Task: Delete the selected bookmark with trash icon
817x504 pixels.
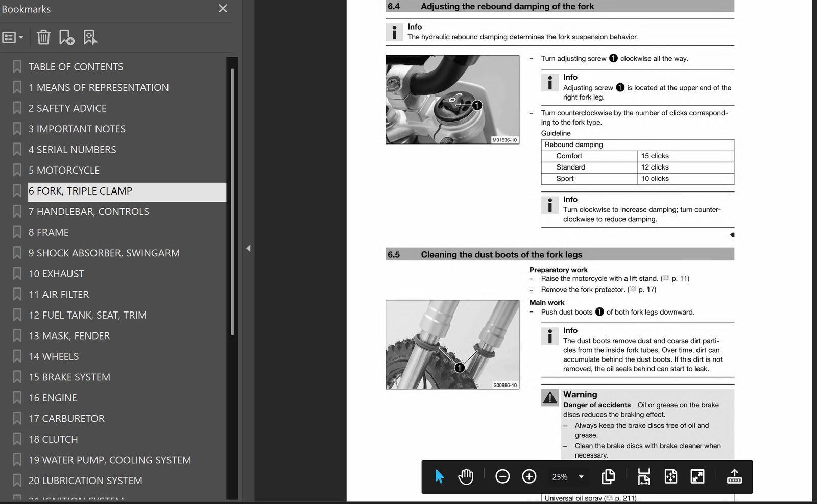Action: [43, 37]
